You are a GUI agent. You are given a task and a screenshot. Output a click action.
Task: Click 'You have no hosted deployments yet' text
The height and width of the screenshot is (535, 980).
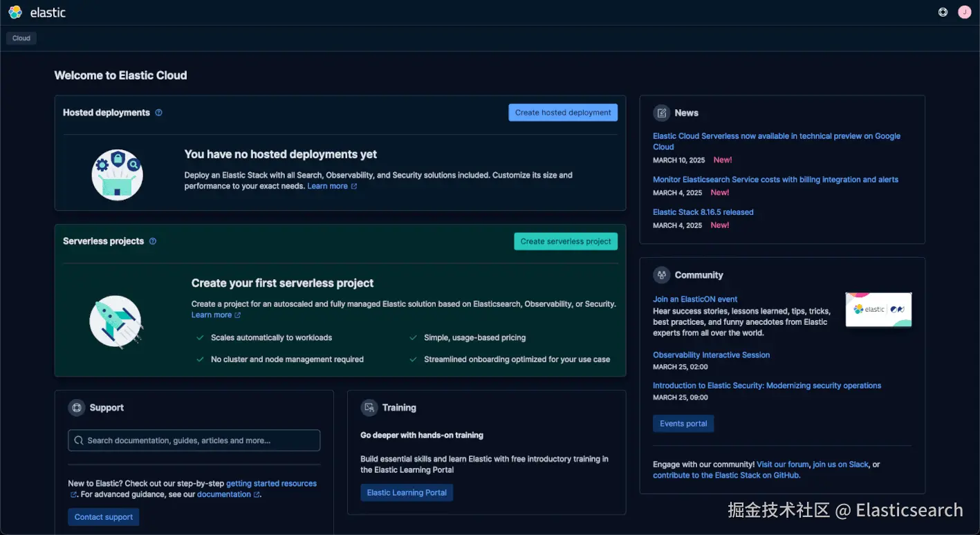click(281, 154)
